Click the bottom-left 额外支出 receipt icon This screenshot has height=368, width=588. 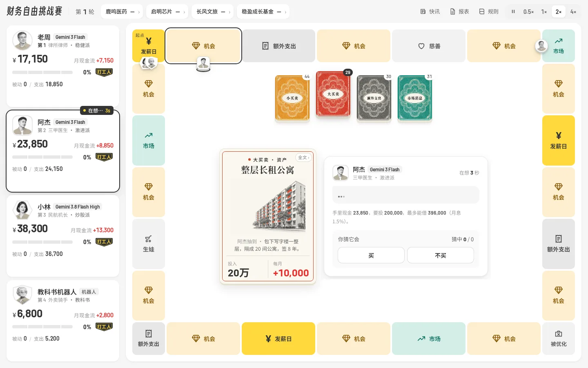point(149,334)
